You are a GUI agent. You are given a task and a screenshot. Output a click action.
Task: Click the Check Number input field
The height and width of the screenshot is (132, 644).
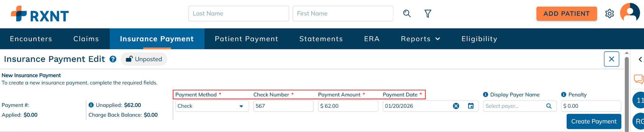(283, 106)
